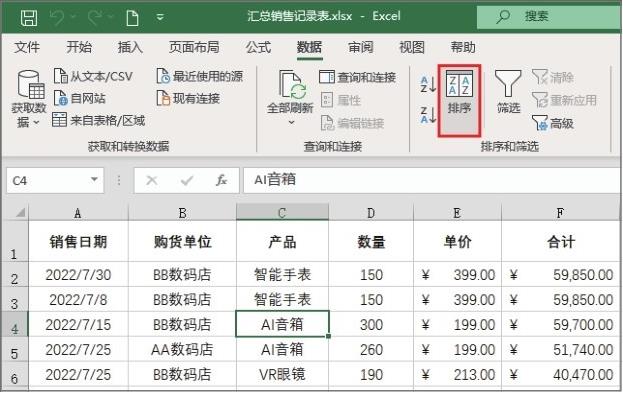The height and width of the screenshot is (393, 623).
Task: Switch to the 页面布局 tab
Action: 194,47
